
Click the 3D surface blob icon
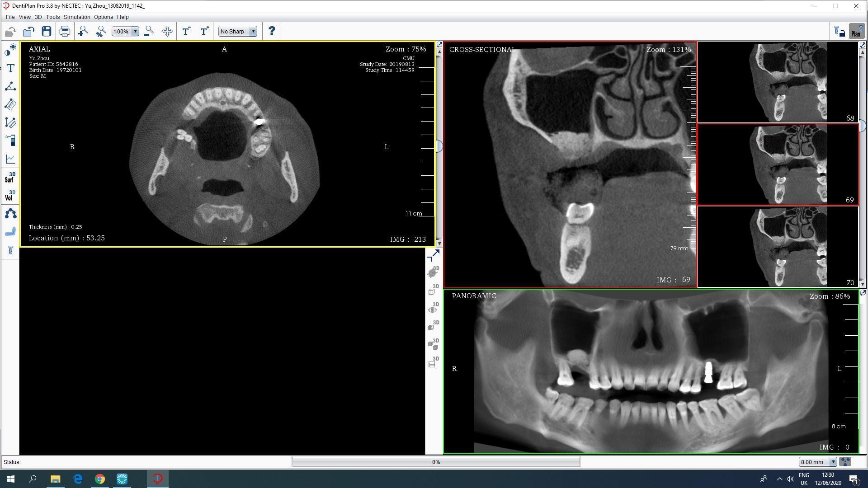click(x=433, y=272)
